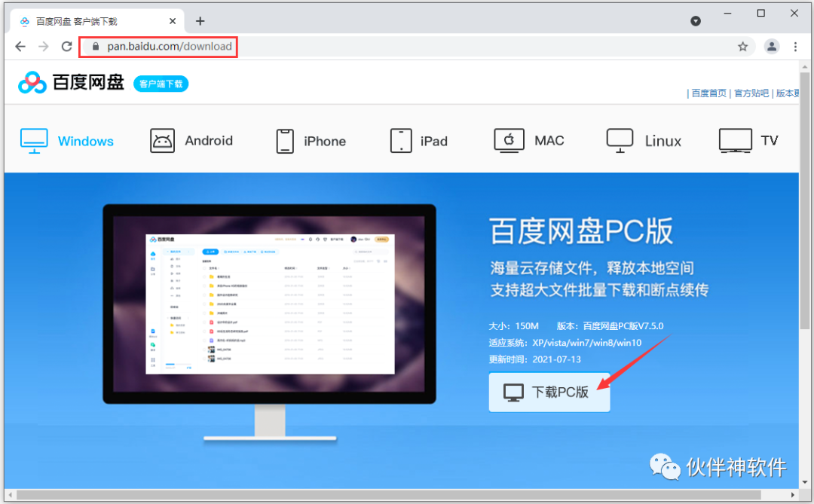814x504 pixels.
Task: Select the Windows platform monitor icon
Action: (32, 139)
